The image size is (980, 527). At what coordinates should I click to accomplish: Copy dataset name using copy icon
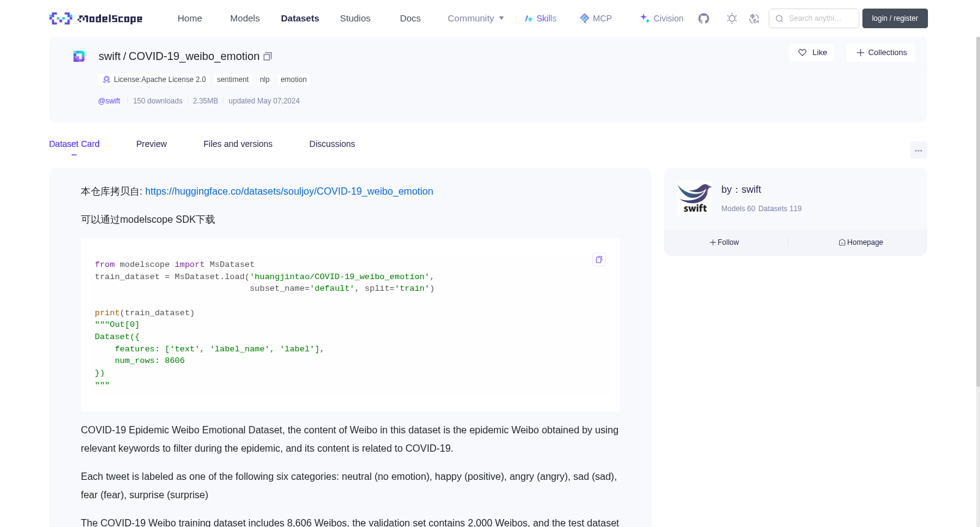click(x=268, y=56)
